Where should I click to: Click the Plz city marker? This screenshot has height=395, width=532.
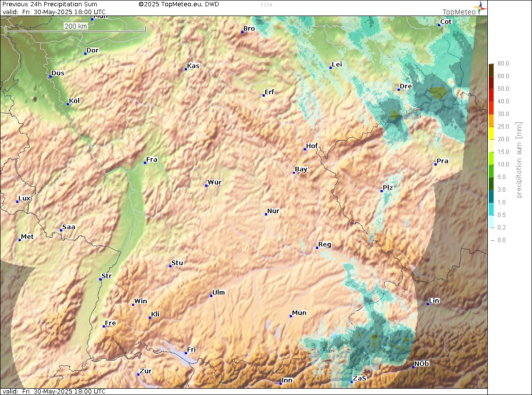[x=381, y=191]
